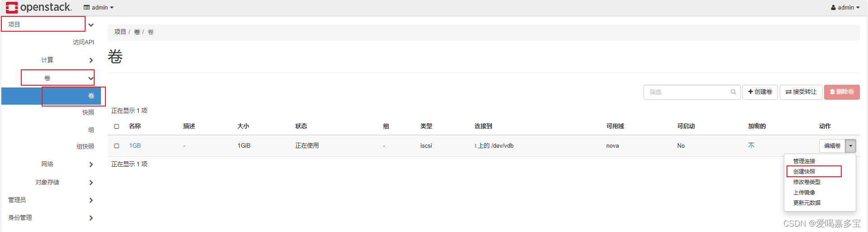Click the 可启动 column header
The height and width of the screenshot is (232, 868).
click(686, 126)
